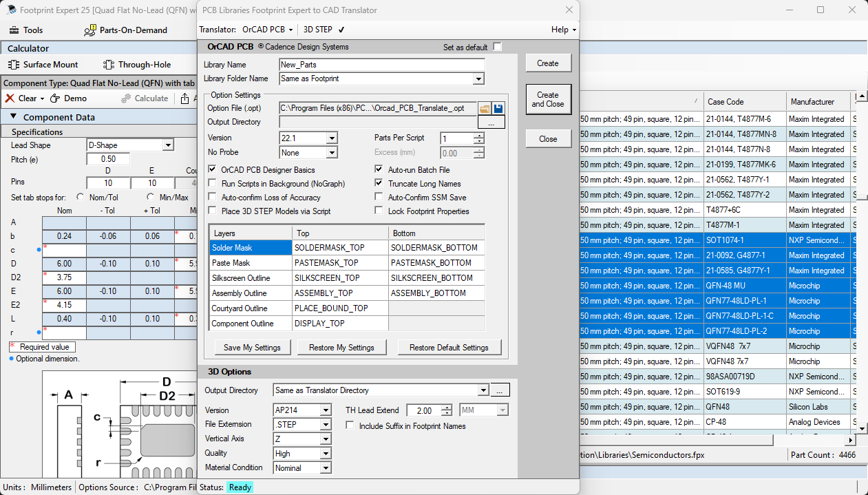Image resolution: width=868 pixels, height=495 pixels.
Task: Click the Tools wrench icon in main window
Action: pyautogui.click(x=13, y=30)
